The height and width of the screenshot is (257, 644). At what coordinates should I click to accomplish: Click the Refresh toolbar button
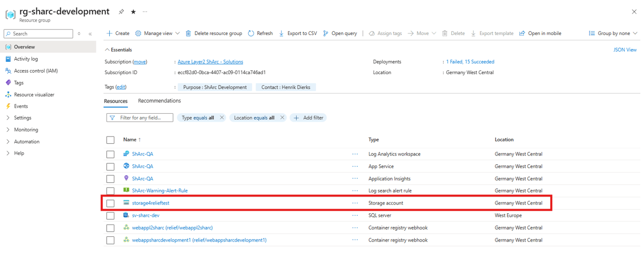[260, 33]
